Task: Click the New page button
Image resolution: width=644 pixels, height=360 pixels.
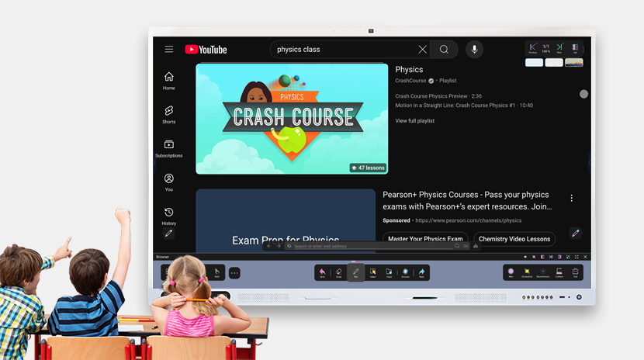Action: point(511,272)
